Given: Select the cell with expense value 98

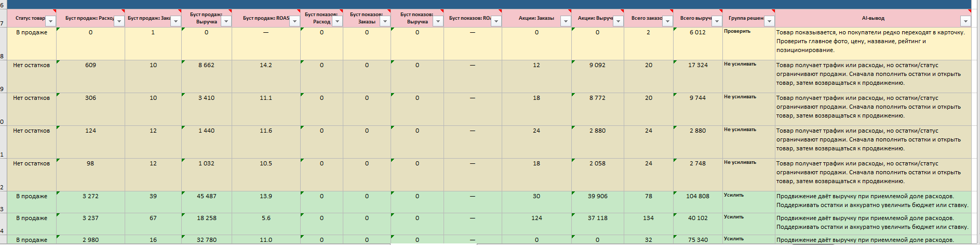Looking at the screenshot, I should [x=90, y=175].
